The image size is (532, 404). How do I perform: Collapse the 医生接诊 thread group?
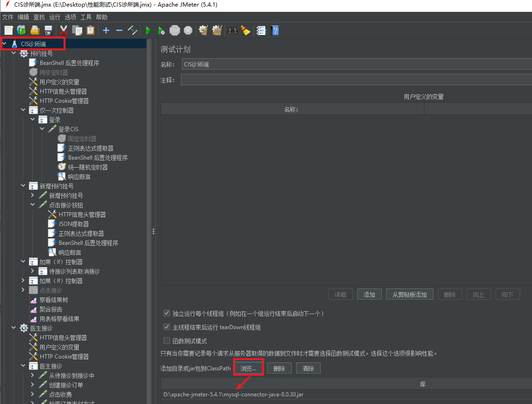tap(14, 328)
